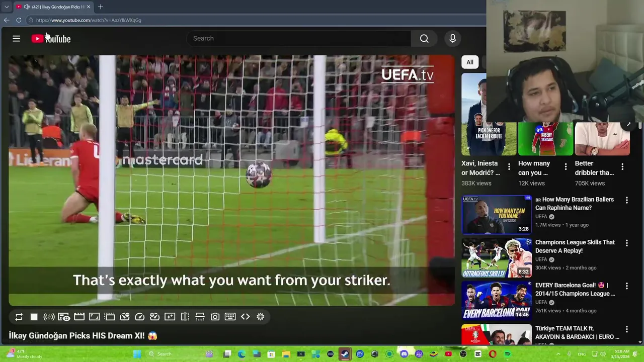
Task: Stop the video with the square button
Action: coord(34,317)
